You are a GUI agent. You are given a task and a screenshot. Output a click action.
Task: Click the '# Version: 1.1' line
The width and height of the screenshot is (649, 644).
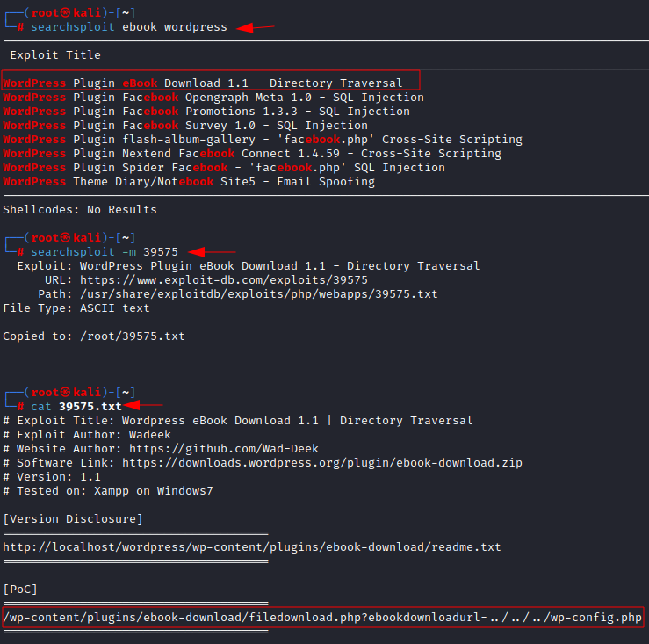pyautogui.click(x=52, y=477)
